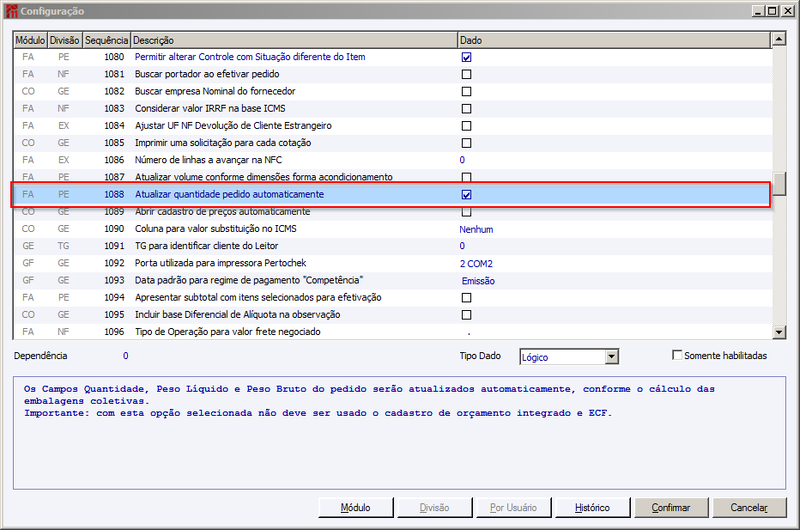Uncheck 'Permitir alterar Controle com Situação diferente' checkbox

pyautogui.click(x=466, y=57)
